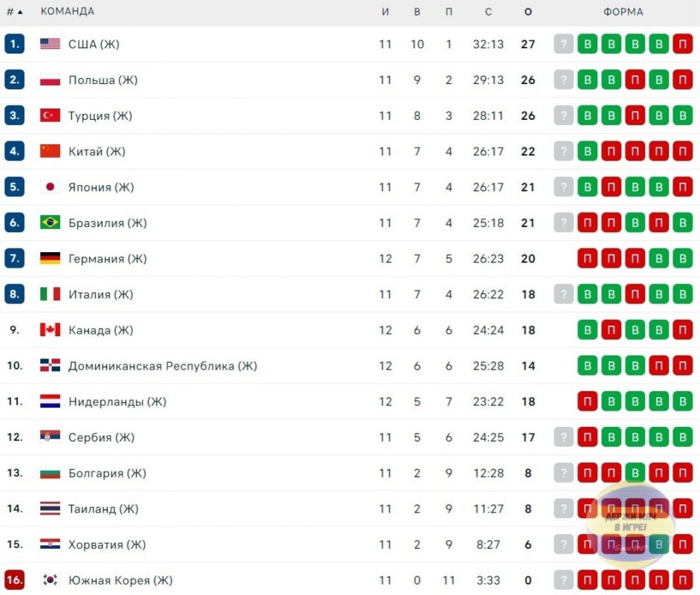Viewport: 700px width, 595px height.
Task: Open gray question mark in США row
Action: point(563,44)
